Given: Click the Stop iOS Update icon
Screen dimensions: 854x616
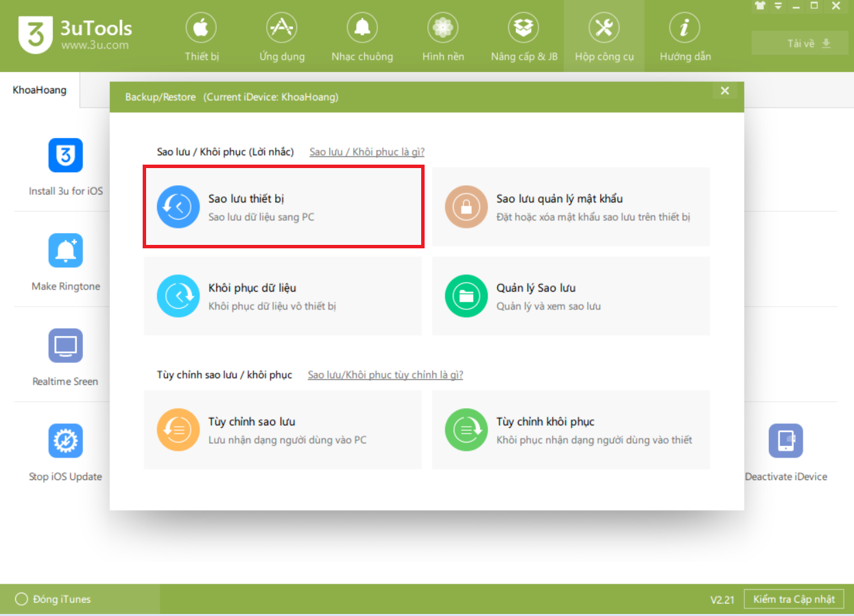Looking at the screenshot, I should coord(65,441).
